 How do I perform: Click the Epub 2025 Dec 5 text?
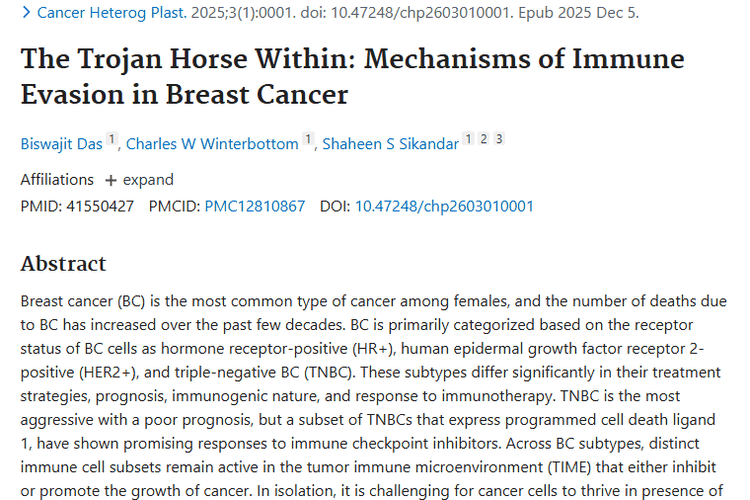[x=588, y=13]
